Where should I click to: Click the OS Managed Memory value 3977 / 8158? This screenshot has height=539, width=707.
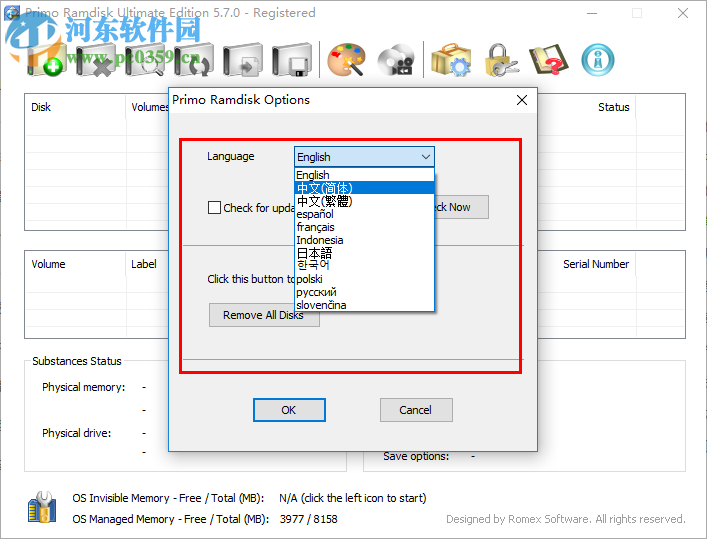click(x=308, y=519)
